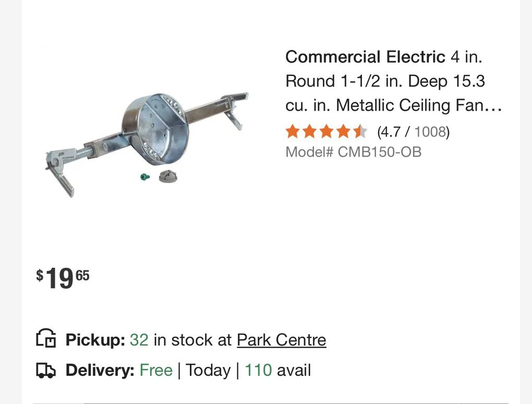Screen dimensions: 532x404
Task: Open the truncated 'Metallic Ceiling Fan…' title line
Action: [394, 105]
